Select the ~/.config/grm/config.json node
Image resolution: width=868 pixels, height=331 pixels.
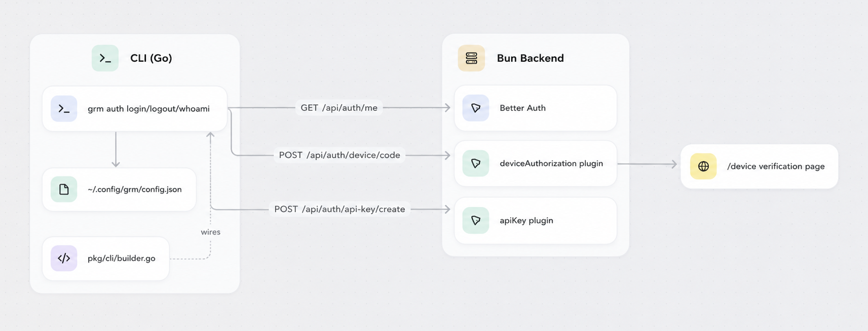click(x=119, y=189)
